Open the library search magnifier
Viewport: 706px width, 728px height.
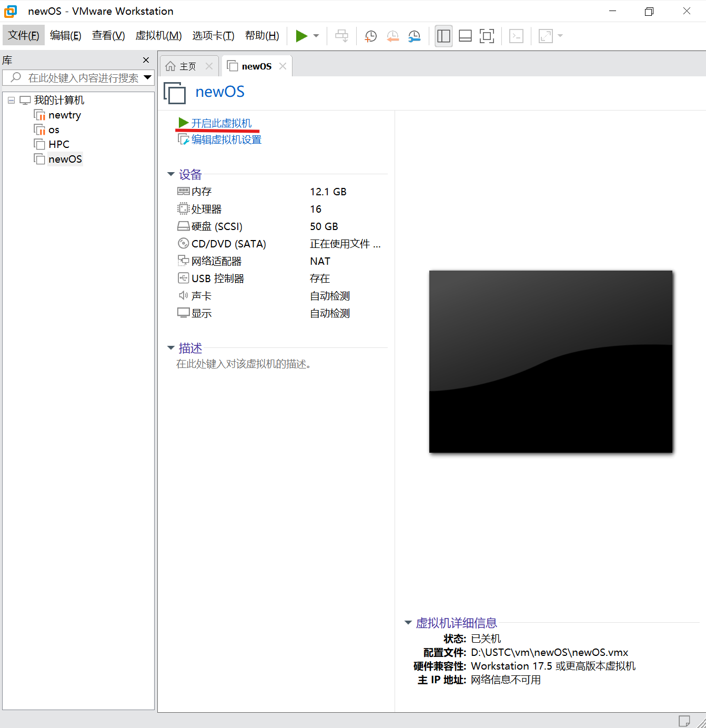point(14,77)
